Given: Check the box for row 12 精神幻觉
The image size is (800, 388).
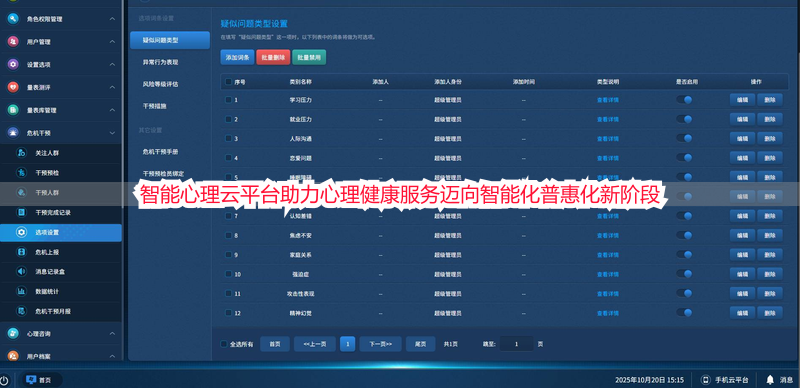Looking at the screenshot, I should coord(229,313).
